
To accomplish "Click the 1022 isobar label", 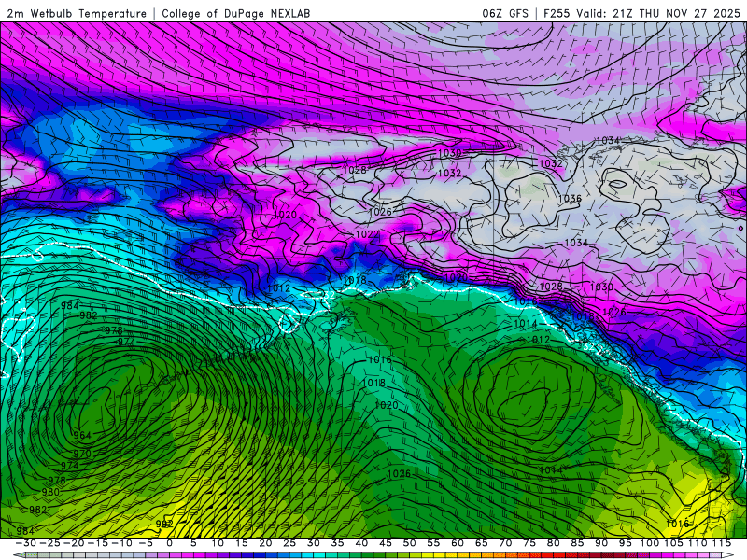I will point(367,234).
